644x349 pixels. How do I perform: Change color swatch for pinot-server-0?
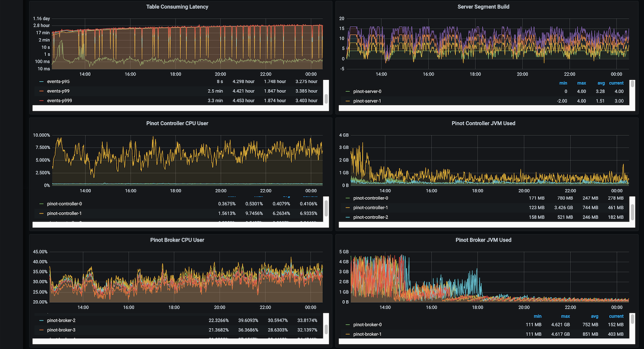click(348, 92)
